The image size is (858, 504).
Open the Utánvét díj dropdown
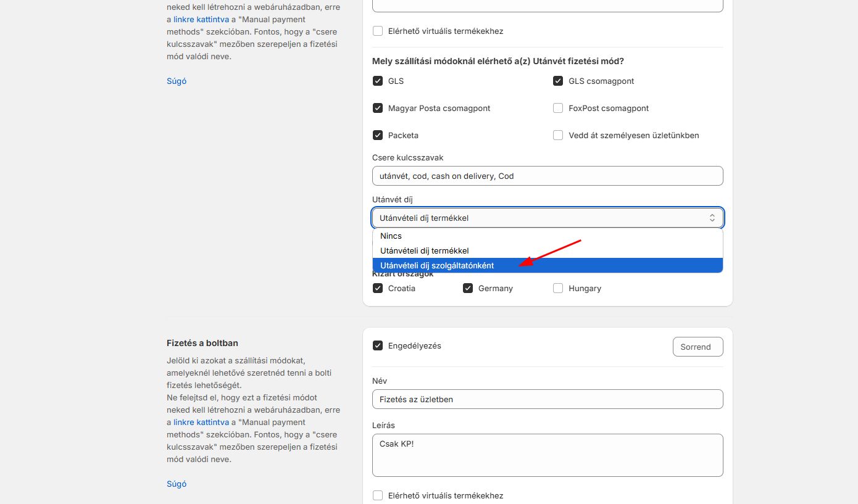click(547, 218)
